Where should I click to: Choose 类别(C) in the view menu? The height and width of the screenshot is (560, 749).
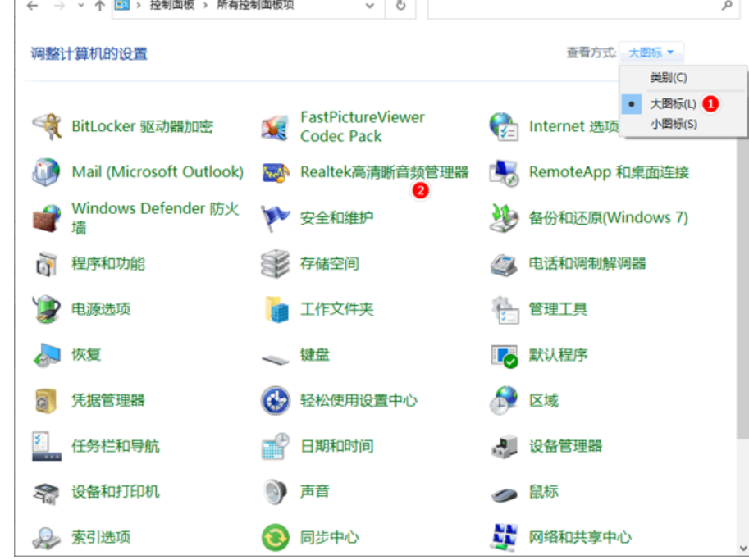pos(669,78)
